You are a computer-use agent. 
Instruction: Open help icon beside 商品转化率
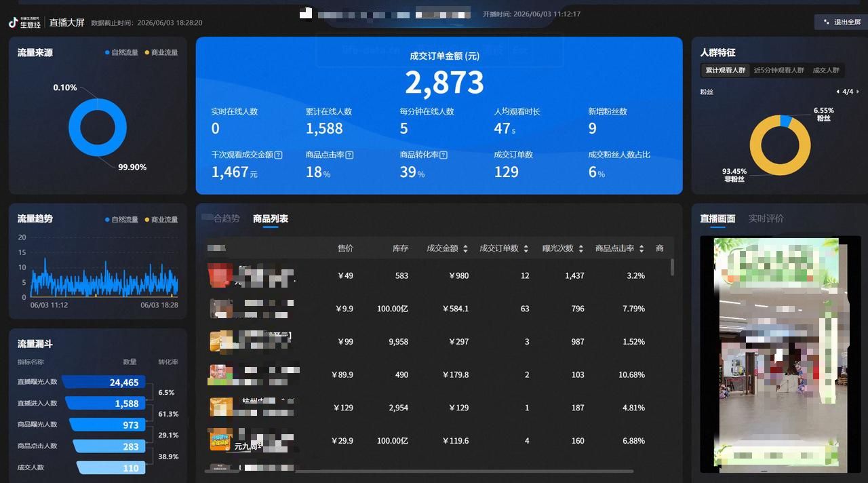click(x=443, y=155)
